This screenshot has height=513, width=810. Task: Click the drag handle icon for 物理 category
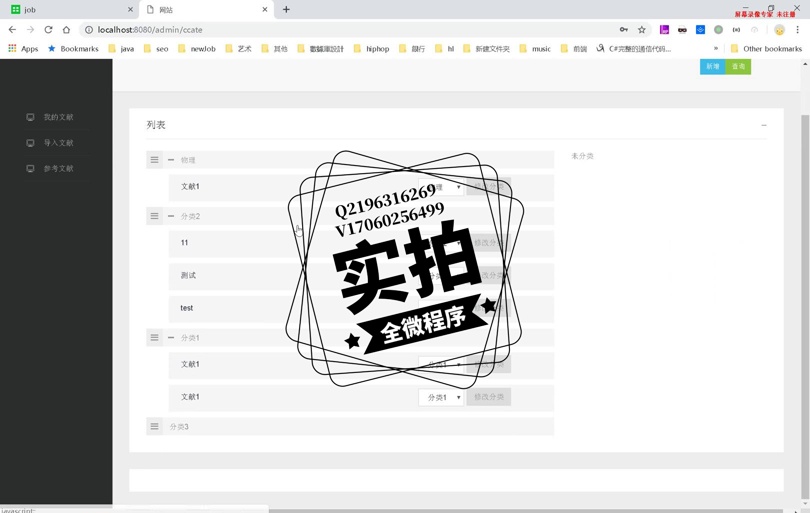[154, 160]
